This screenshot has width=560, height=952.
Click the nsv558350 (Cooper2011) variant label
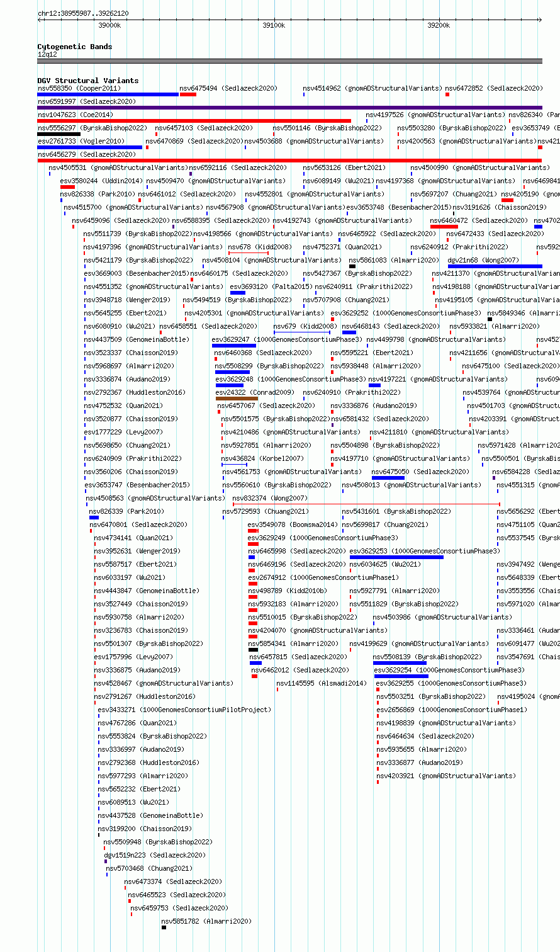[x=79, y=89]
